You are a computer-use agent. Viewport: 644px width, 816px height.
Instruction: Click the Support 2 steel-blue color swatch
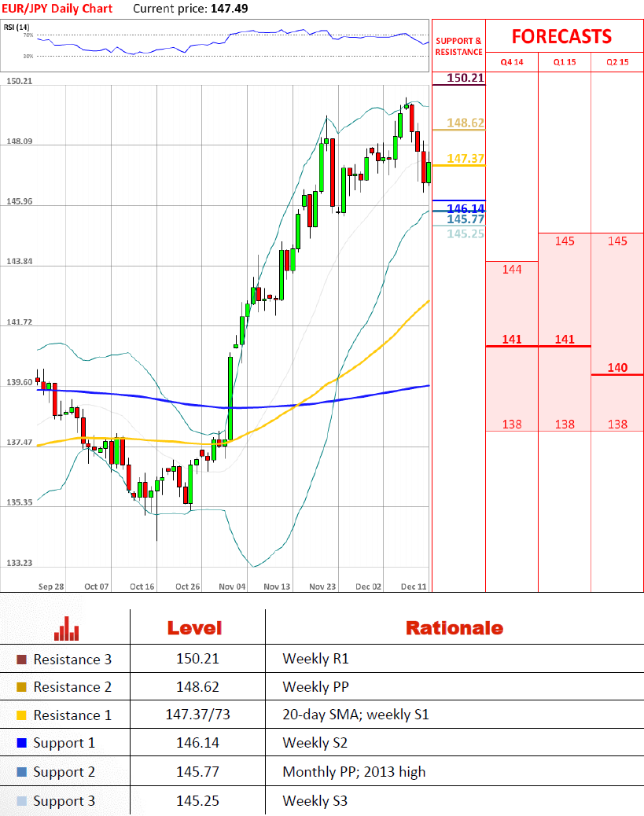21,772
